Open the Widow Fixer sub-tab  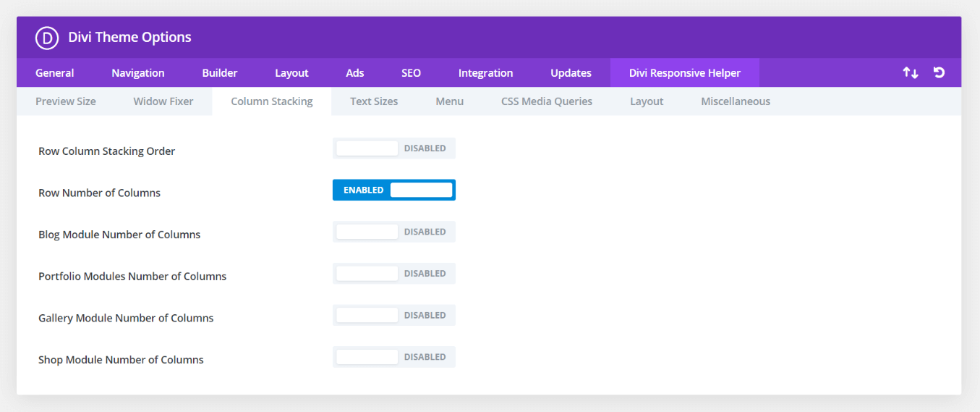[x=163, y=101]
